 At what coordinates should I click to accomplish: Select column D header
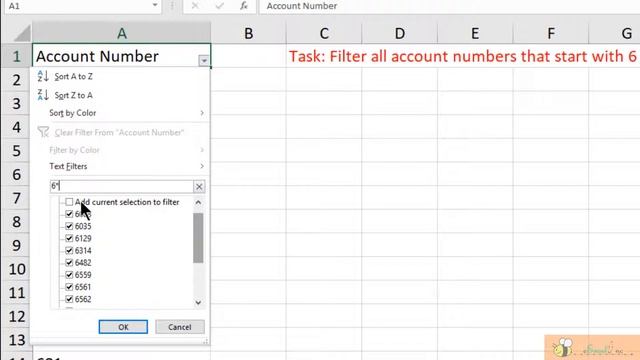point(400,33)
